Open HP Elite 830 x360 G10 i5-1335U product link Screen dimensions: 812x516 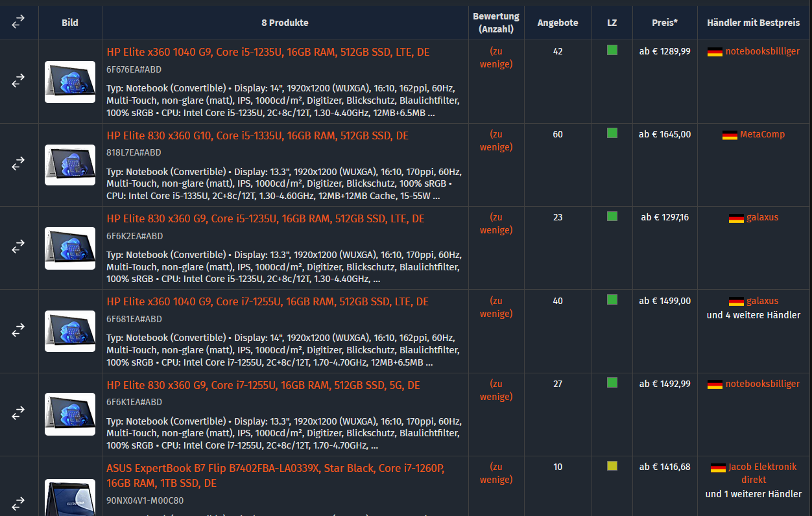tap(257, 135)
